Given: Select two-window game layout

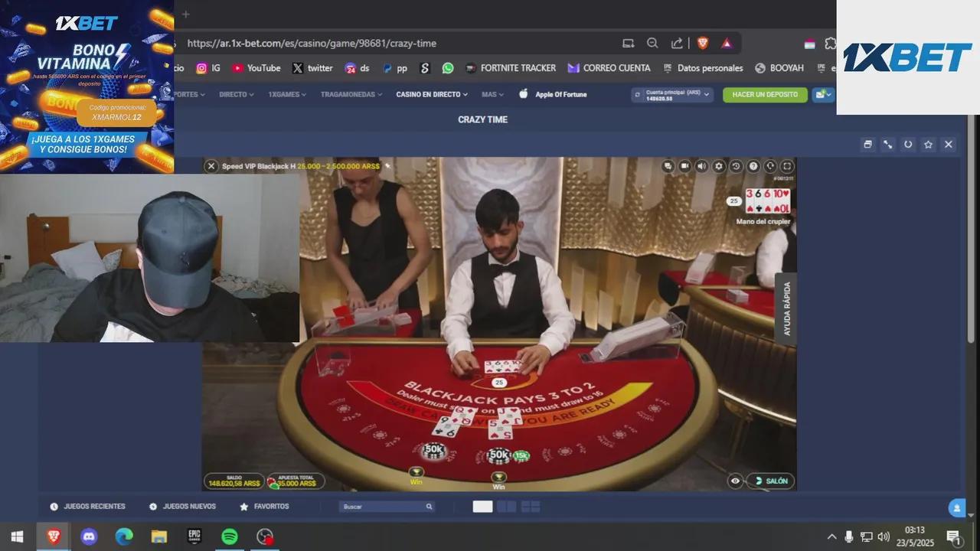Looking at the screenshot, I should 506,507.
